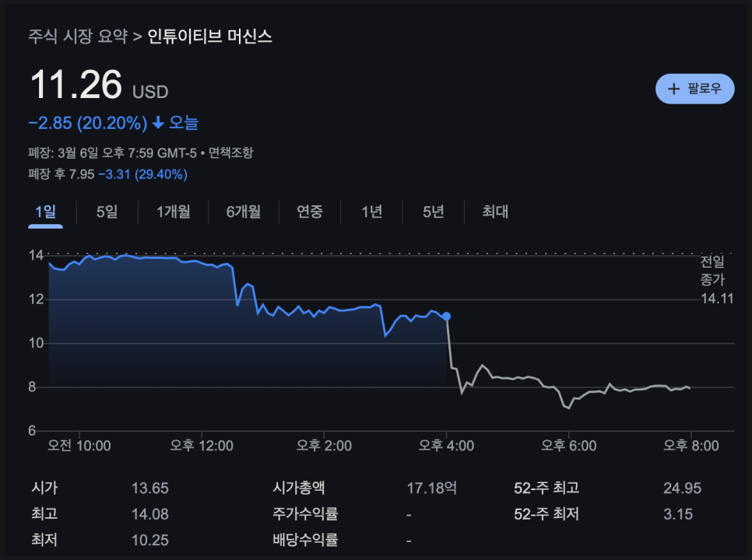
Task: Click the 전일 종가 14.11 label
Action: pos(717,280)
